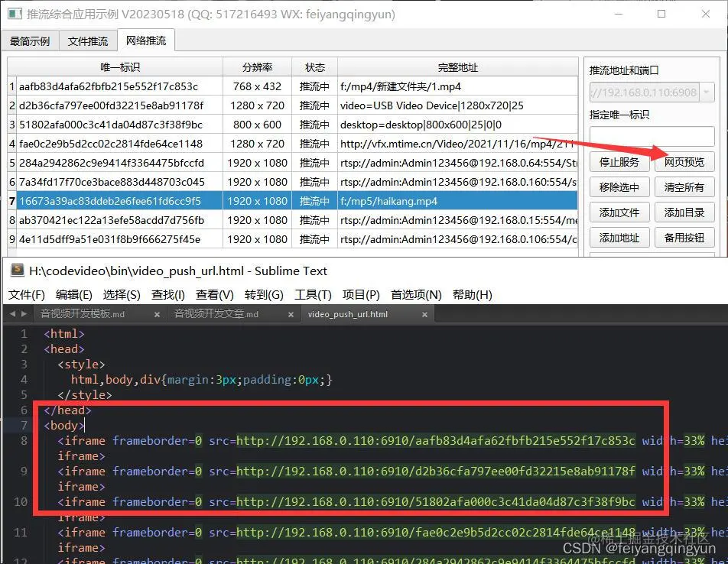728x564 pixels.
Task: Maximize the push-stream application window
Action: [x=661, y=14]
